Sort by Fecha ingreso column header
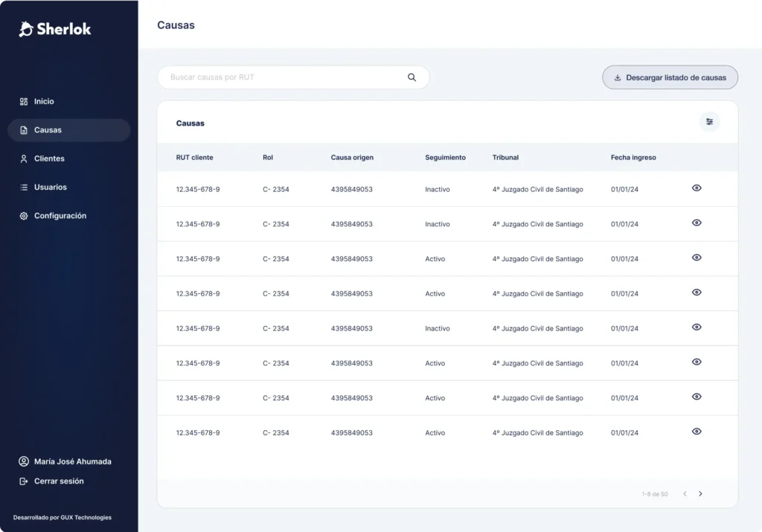 [x=633, y=158]
